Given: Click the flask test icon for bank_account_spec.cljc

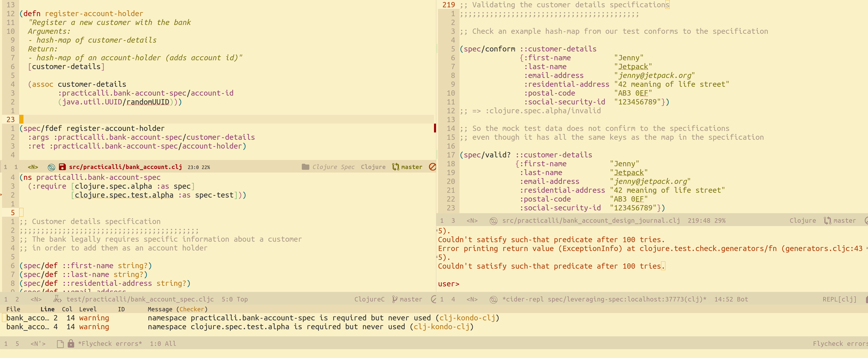Looking at the screenshot, I should click(x=57, y=299).
